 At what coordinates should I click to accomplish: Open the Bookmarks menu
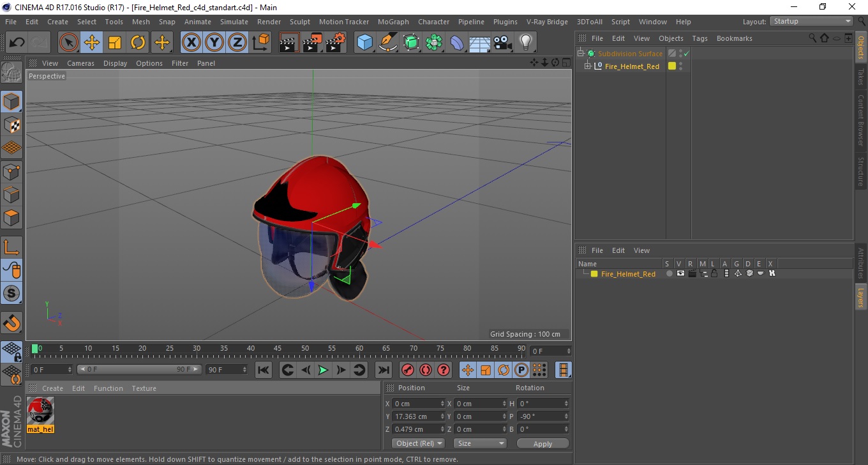tap(734, 38)
